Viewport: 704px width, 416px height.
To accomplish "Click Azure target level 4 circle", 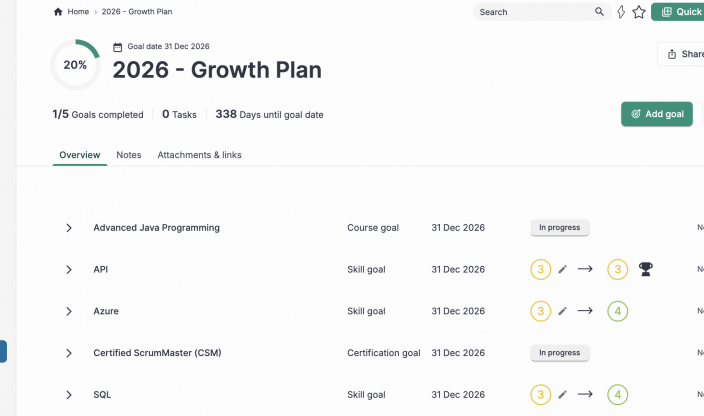I will [618, 311].
